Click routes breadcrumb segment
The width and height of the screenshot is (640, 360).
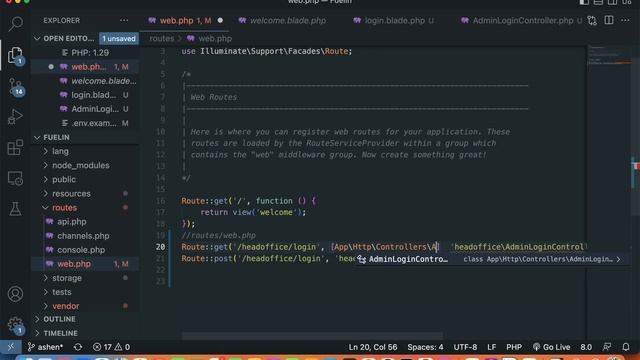pos(162,38)
